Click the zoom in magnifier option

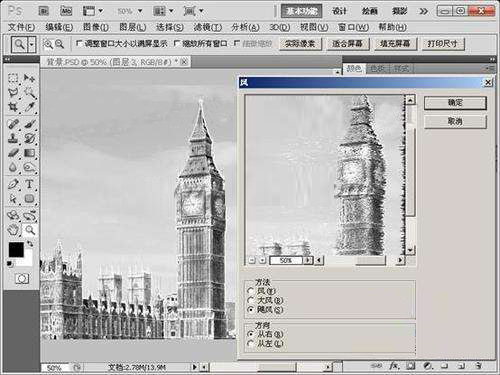[x=48, y=44]
